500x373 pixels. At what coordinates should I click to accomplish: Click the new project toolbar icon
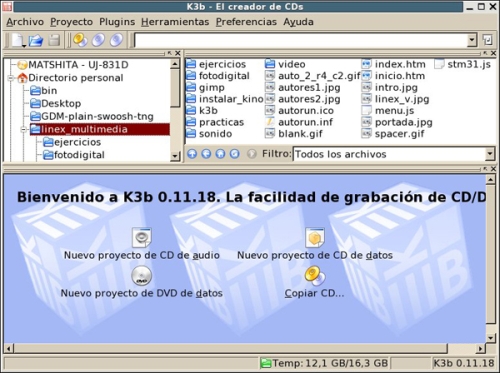pyautogui.click(x=18, y=40)
